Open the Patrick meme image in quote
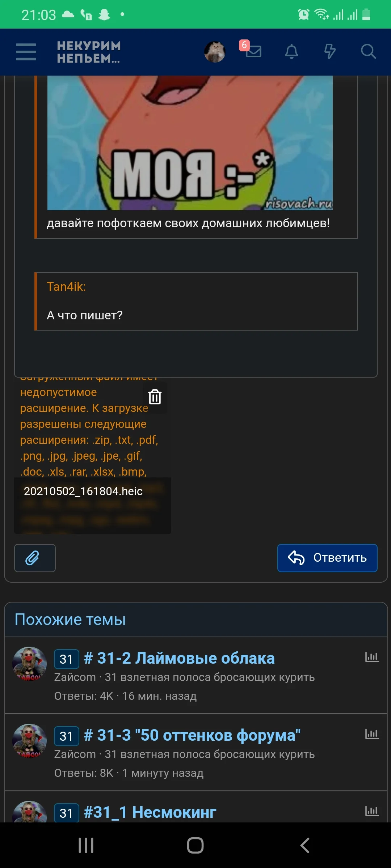The height and width of the screenshot is (868, 391). pyautogui.click(x=190, y=143)
